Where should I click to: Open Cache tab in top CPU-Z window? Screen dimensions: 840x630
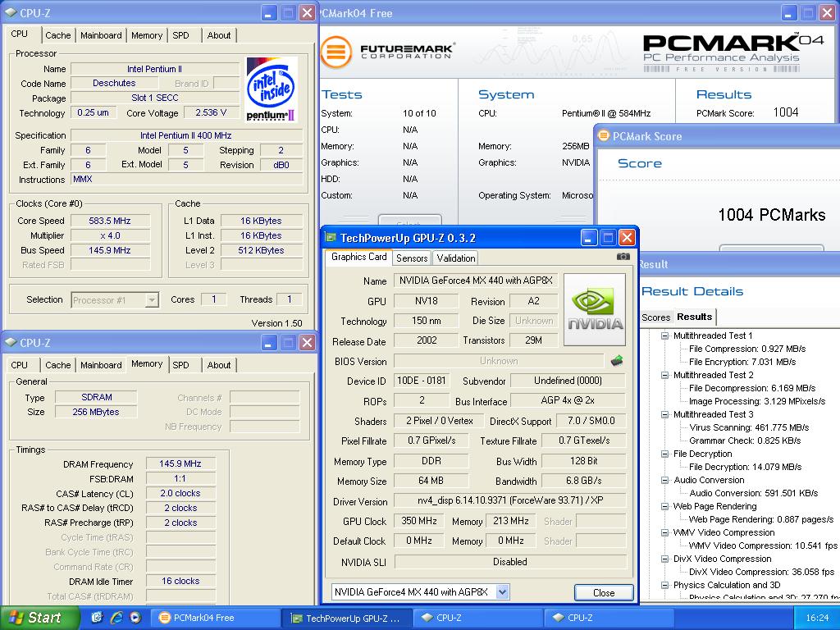[58, 35]
